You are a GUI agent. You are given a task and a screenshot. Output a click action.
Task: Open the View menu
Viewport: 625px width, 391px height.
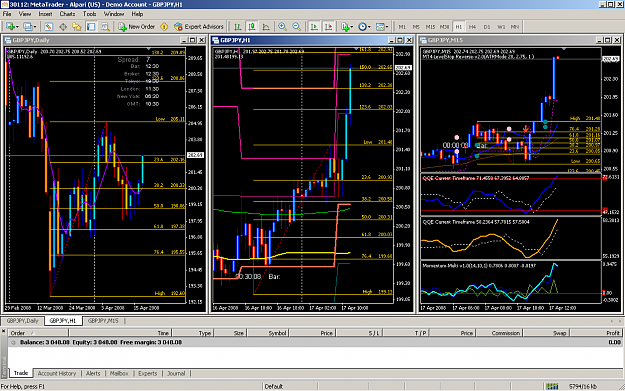click(25, 14)
